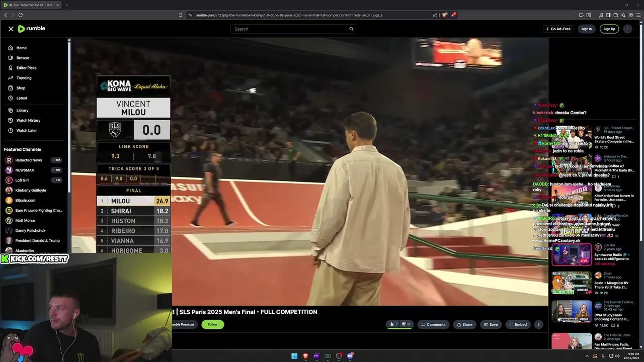This screenshot has width=644, height=362.
Task: Click the Sign In button
Action: click(587, 29)
